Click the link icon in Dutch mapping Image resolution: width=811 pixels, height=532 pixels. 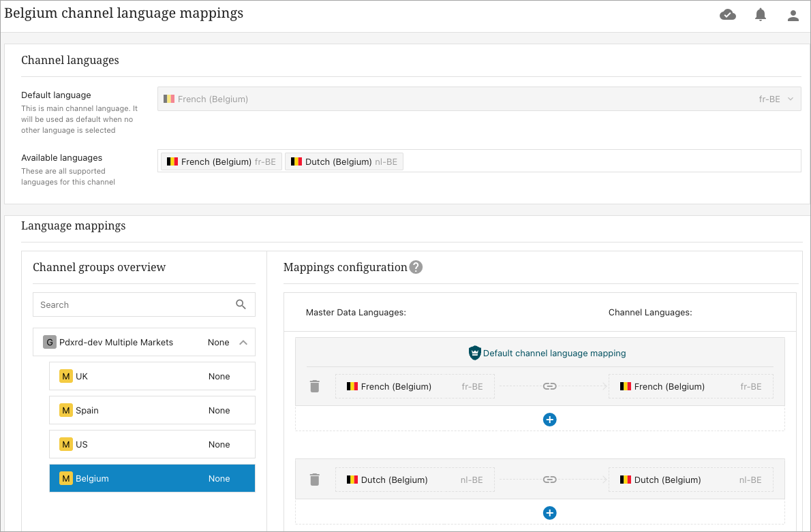(550, 480)
